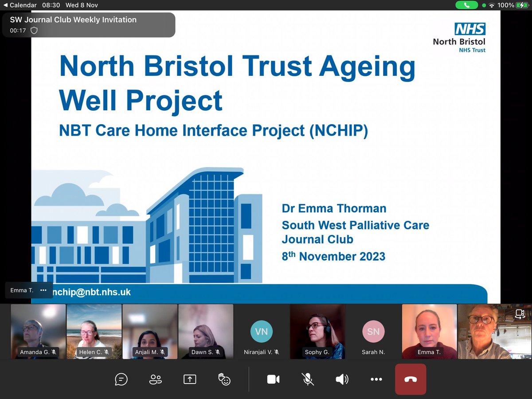
Task: Open the more options ellipsis in toolbar
Action: pyautogui.click(x=376, y=379)
